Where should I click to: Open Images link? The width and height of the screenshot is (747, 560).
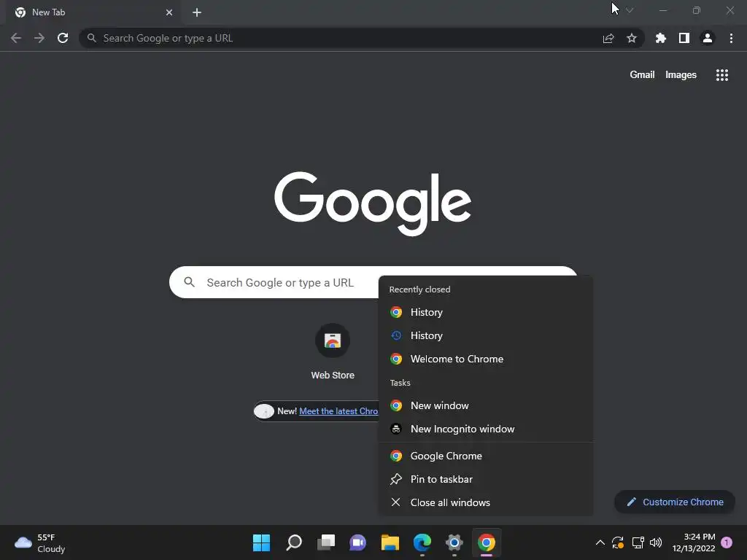click(x=681, y=75)
